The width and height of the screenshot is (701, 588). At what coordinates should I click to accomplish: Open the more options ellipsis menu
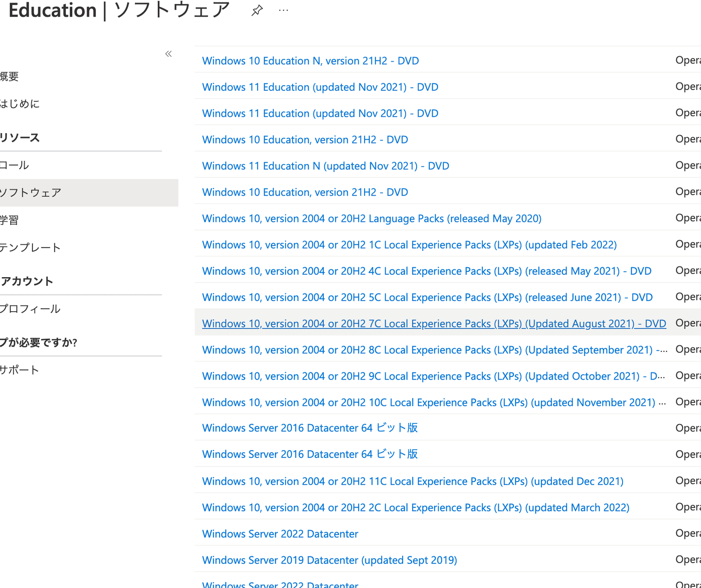[x=283, y=10]
